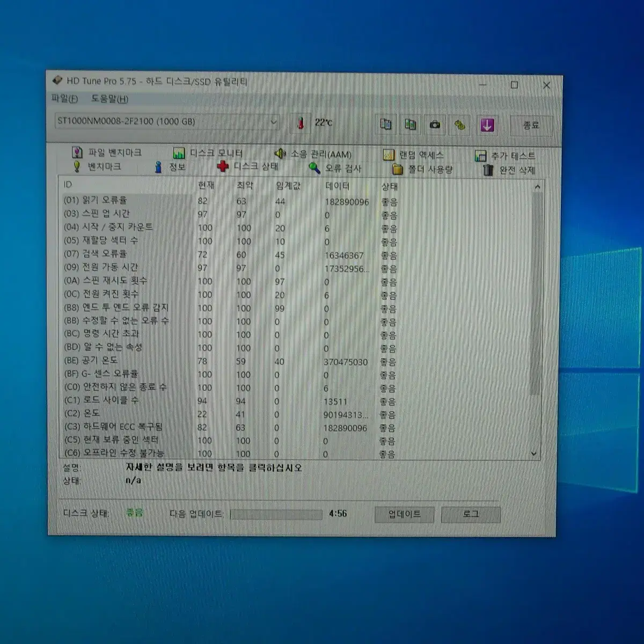Click the red thermometer temperature icon

coord(301,123)
